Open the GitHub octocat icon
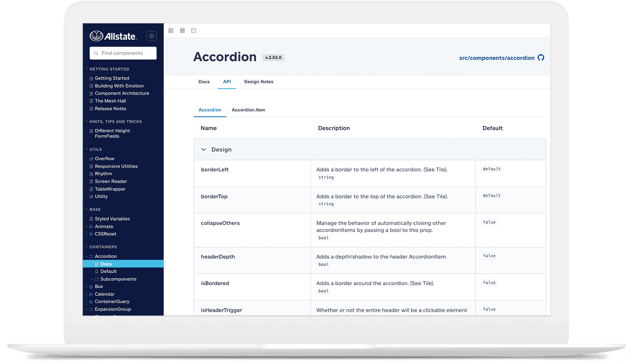The width and height of the screenshot is (635, 364). [x=541, y=58]
